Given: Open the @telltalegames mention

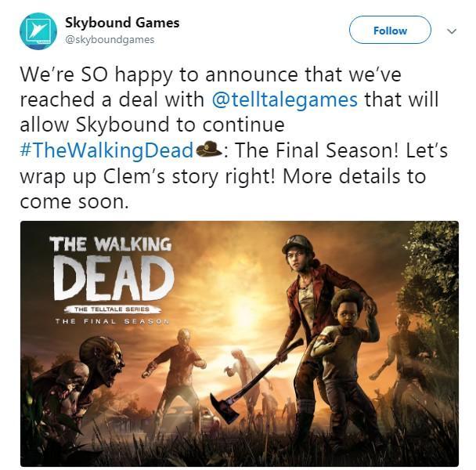Looking at the screenshot, I should [285, 99].
